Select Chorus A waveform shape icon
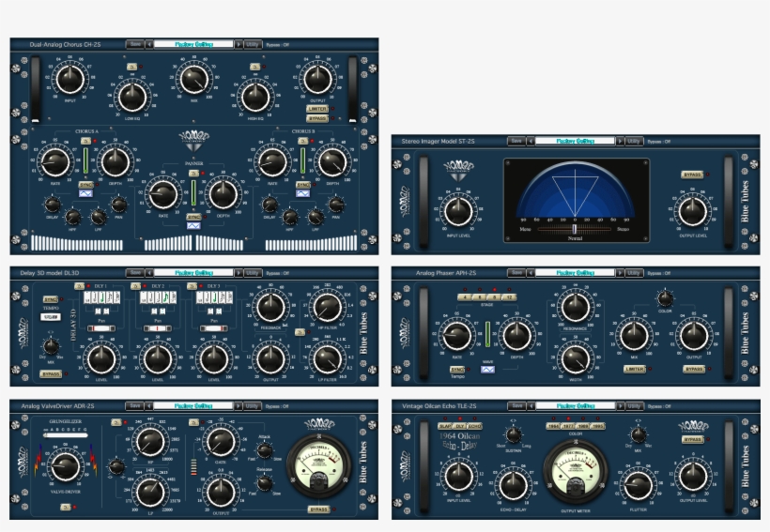This screenshot has width=770, height=532. click(85, 193)
